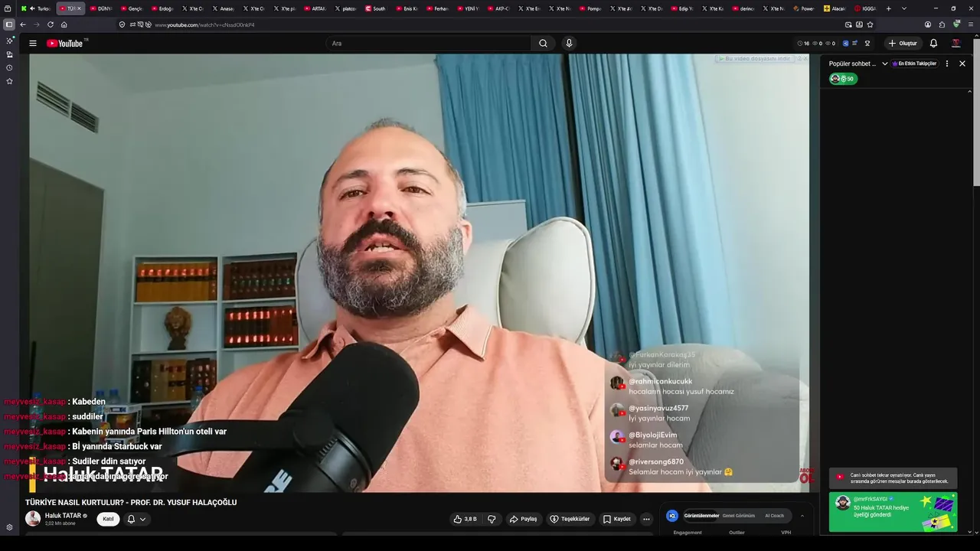The height and width of the screenshot is (551, 980).
Task: Select the Görüntülenmeler tab
Action: click(x=701, y=516)
